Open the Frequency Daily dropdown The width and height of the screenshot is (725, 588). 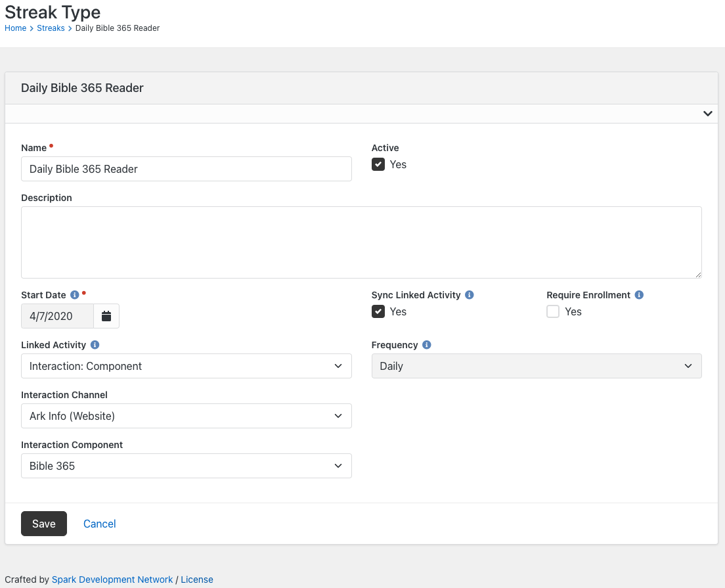537,366
